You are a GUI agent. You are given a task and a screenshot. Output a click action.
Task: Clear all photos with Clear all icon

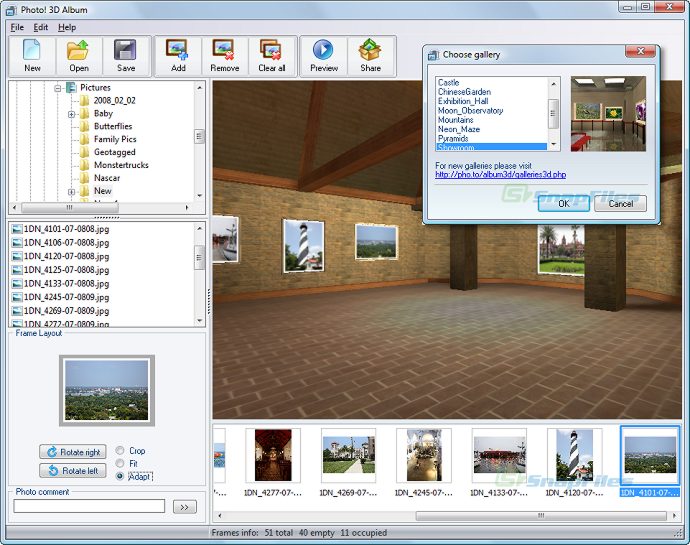point(272,56)
